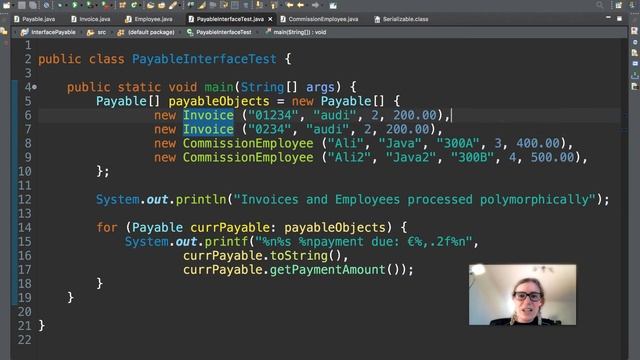Click the round blue icon in right sidebar
This screenshot has height=360, width=640.
[x=635, y=42]
